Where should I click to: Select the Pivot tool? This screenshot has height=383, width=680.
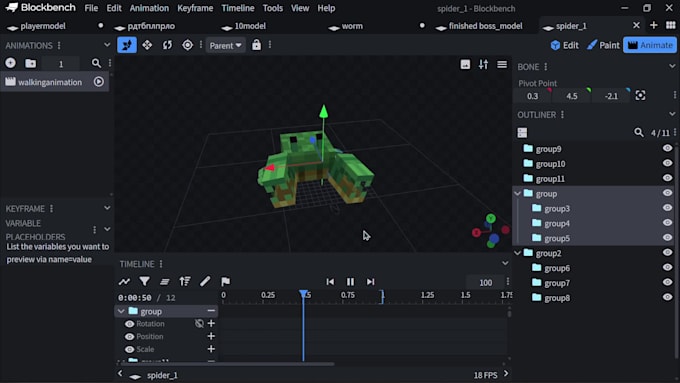point(187,45)
